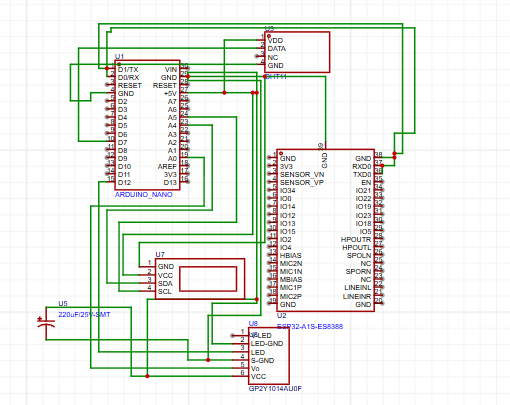Select the MBIAS pin label
510x405 pixels.
[291, 280]
